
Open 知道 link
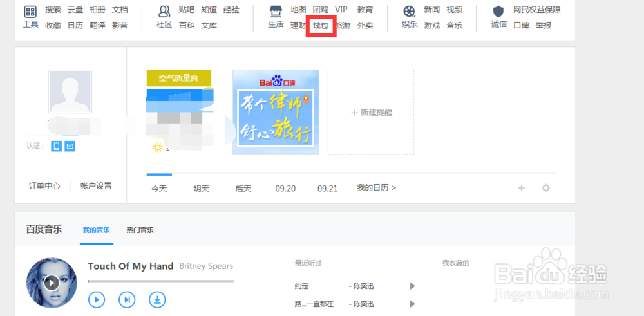point(209,10)
